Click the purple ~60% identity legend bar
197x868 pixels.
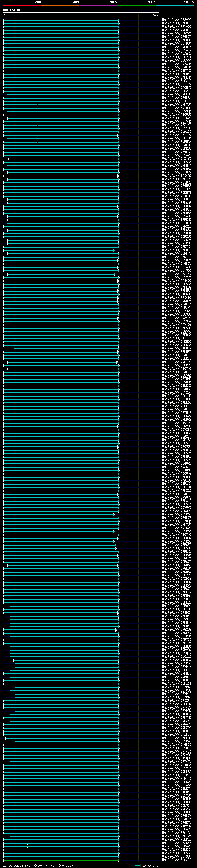98,6
